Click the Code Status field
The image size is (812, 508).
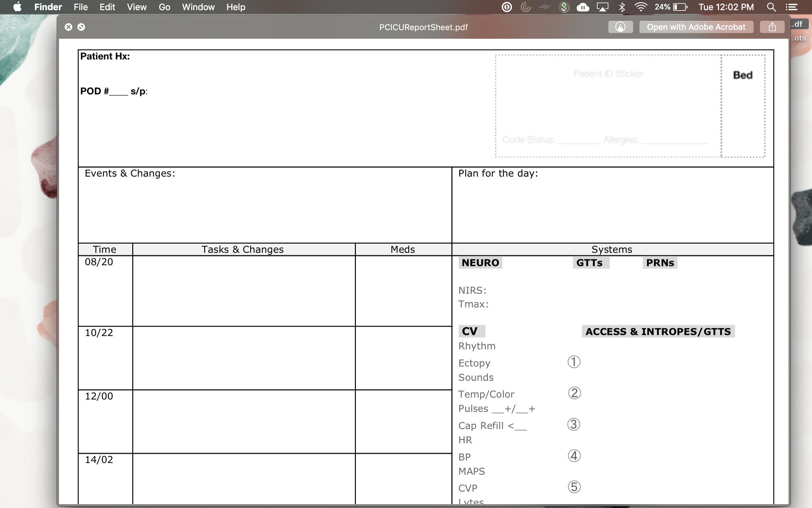point(551,139)
